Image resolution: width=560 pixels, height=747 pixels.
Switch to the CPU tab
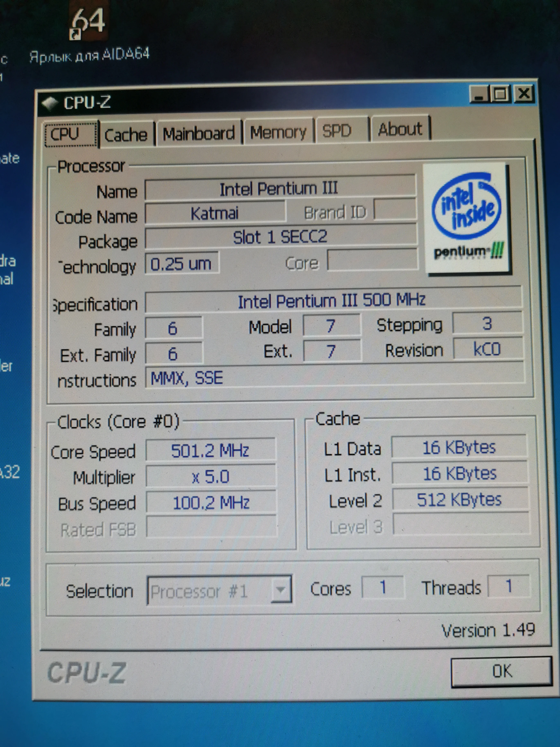click(71, 134)
